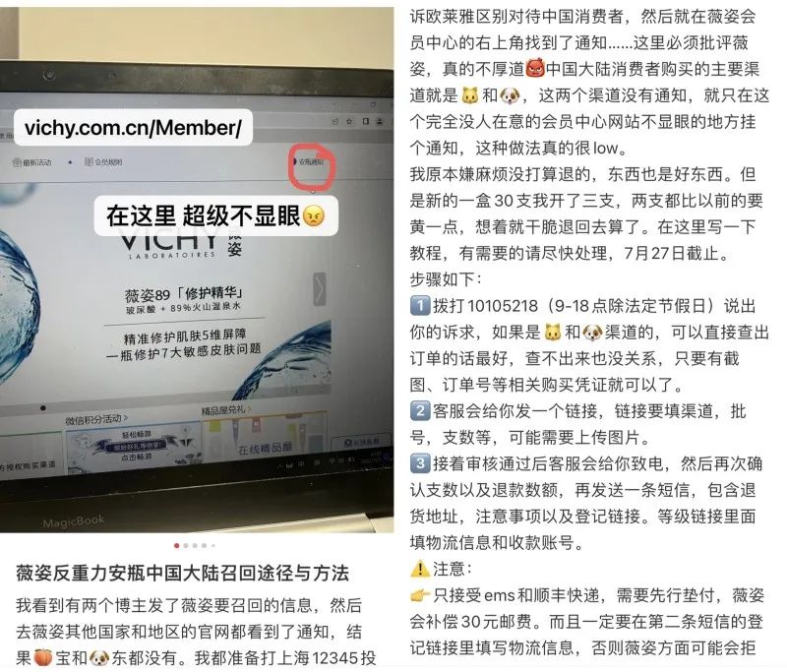Screen dimensions: 787x672
Task: Click the banner carousel indicator dot
Action: tap(42, 408)
